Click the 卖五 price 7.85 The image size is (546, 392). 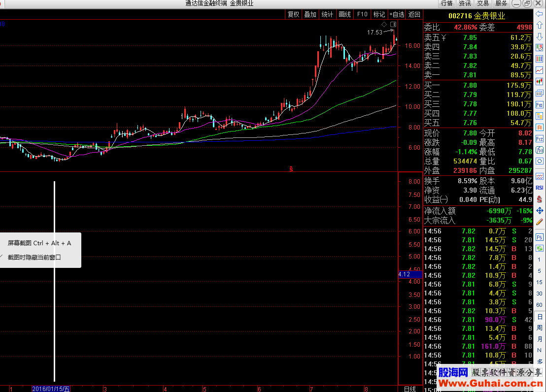(x=470, y=37)
